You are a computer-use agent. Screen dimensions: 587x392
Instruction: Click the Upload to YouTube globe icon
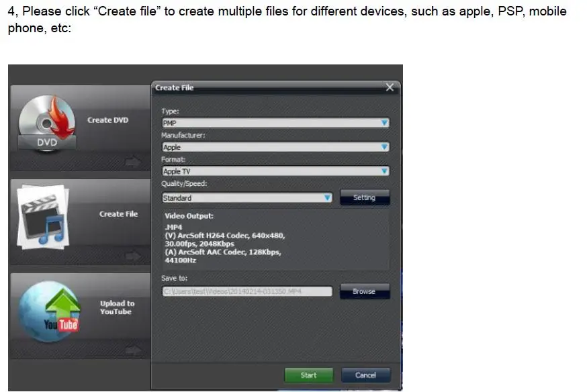click(x=50, y=311)
